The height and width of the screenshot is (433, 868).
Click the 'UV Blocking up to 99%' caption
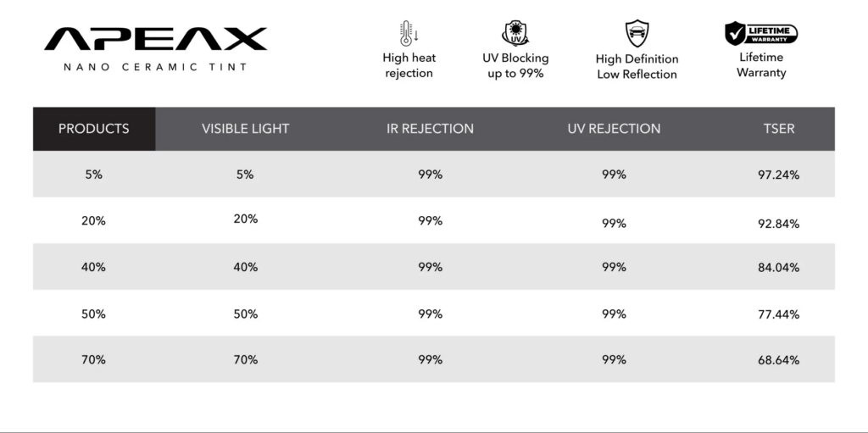click(x=515, y=65)
